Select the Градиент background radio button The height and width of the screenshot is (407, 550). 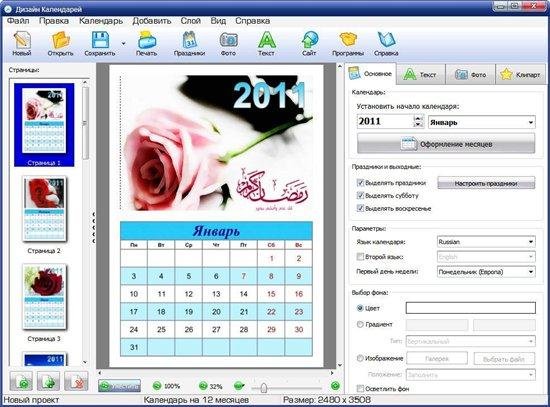coord(360,325)
